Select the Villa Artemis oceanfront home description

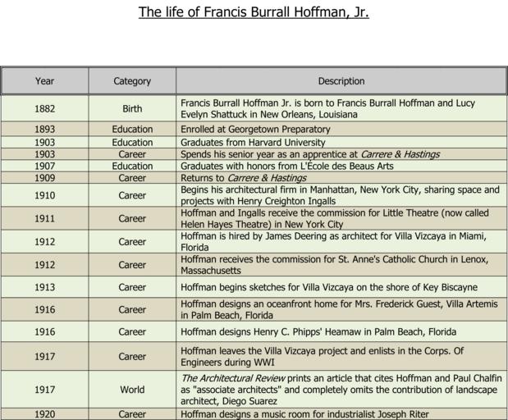coord(338,309)
